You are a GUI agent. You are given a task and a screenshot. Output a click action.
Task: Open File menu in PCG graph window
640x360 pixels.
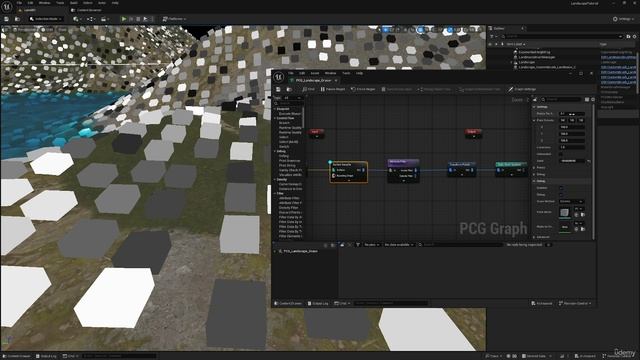[x=291, y=73]
